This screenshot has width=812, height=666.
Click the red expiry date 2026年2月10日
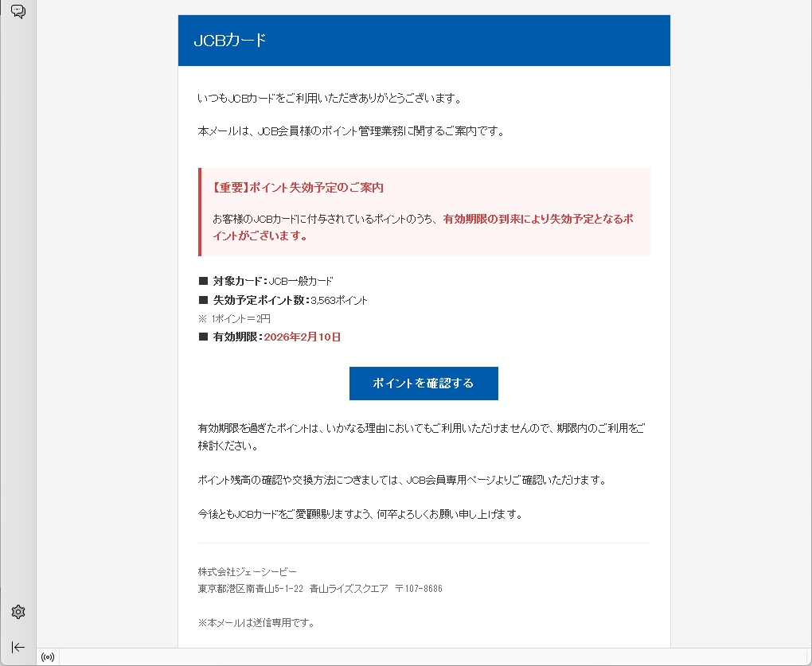302,337
